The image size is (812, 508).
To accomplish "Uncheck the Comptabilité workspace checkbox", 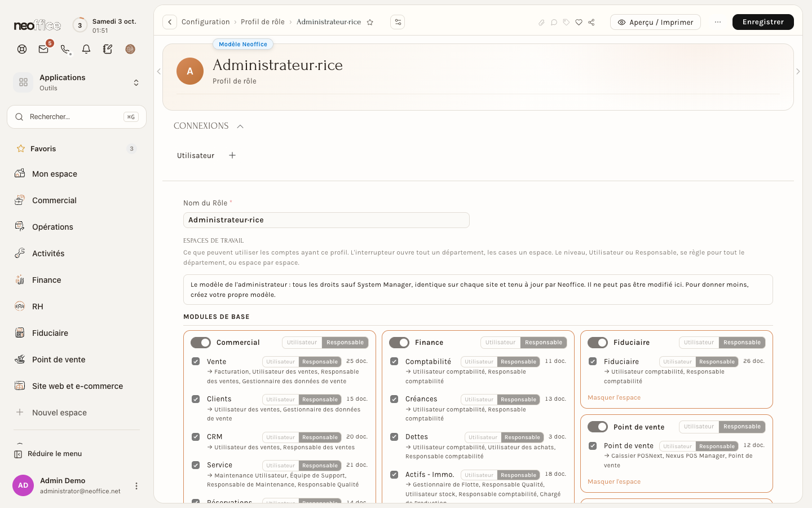I will tap(394, 361).
